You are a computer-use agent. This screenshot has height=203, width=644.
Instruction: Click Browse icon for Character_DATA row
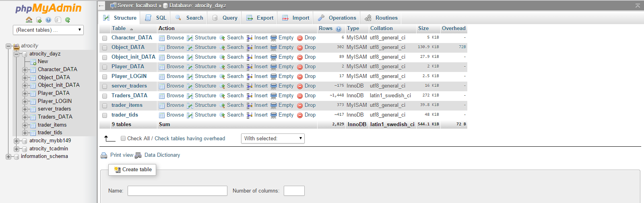pos(162,38)
